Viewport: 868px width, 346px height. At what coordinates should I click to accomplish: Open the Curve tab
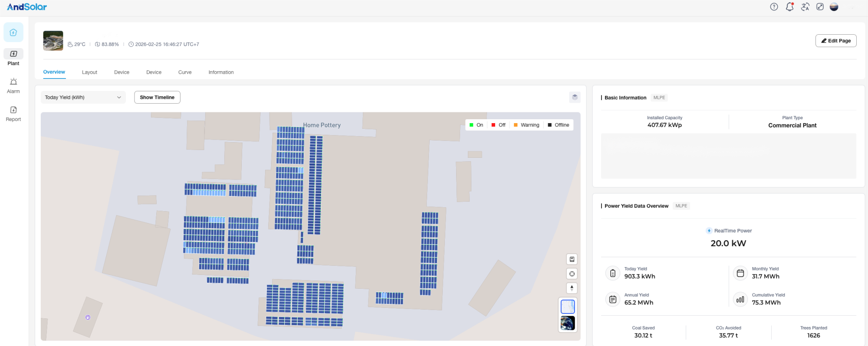[185, 72]
